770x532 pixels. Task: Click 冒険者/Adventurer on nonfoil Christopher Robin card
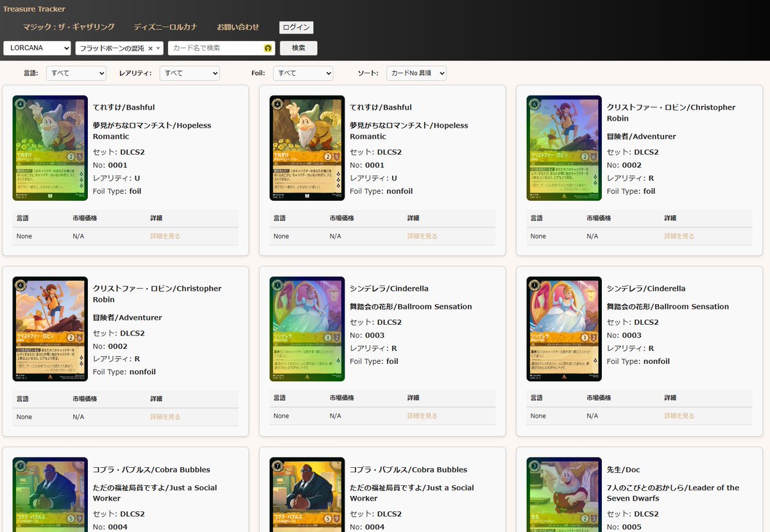pos(128,318)
